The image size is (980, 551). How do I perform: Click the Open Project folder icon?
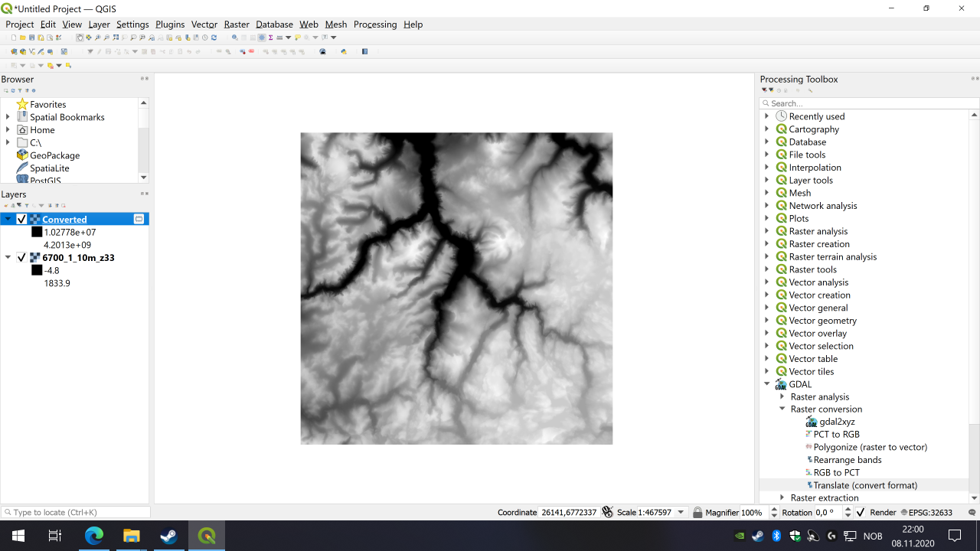click(22, 37)
